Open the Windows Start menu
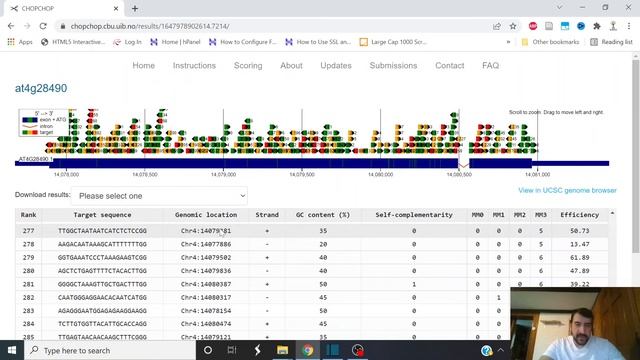640x360 pixels. (x=12, y=350)
